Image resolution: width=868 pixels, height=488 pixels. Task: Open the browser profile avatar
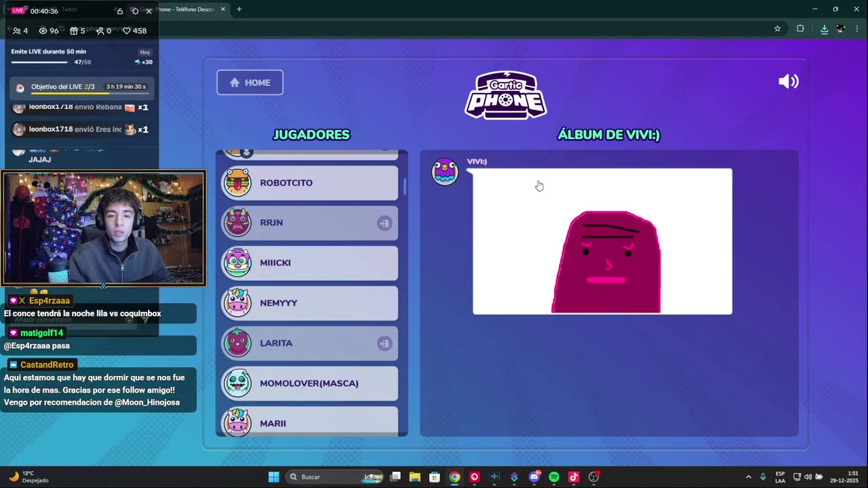pyautogui.click(x=841, y=28)
